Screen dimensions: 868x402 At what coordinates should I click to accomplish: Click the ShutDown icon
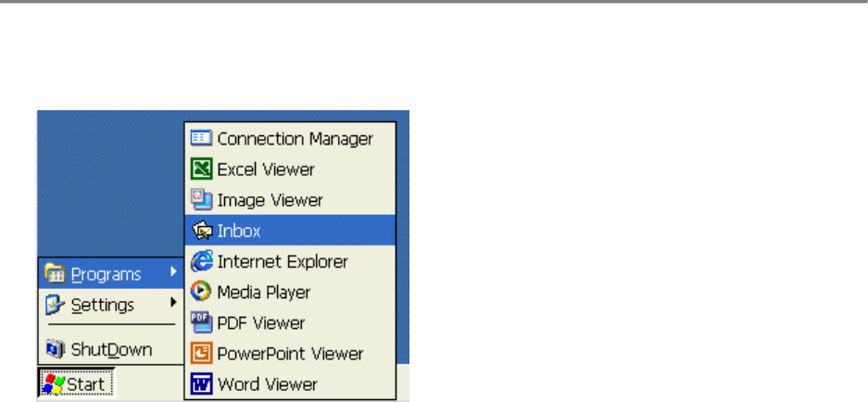[56, 350]
